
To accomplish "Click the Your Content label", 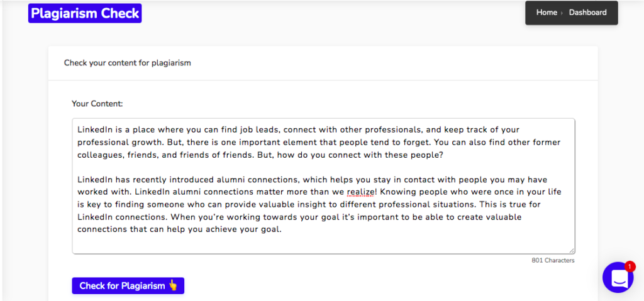I will [97, 104].
